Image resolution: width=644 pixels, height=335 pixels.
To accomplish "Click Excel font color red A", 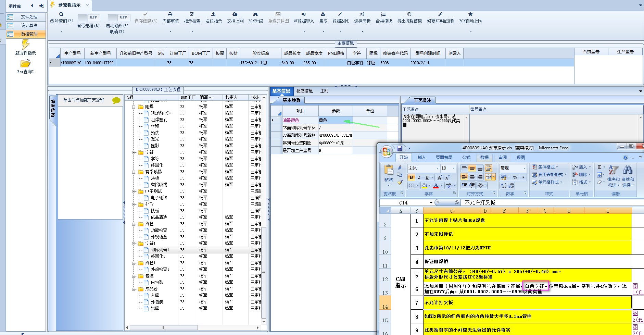I will point(436,186).
